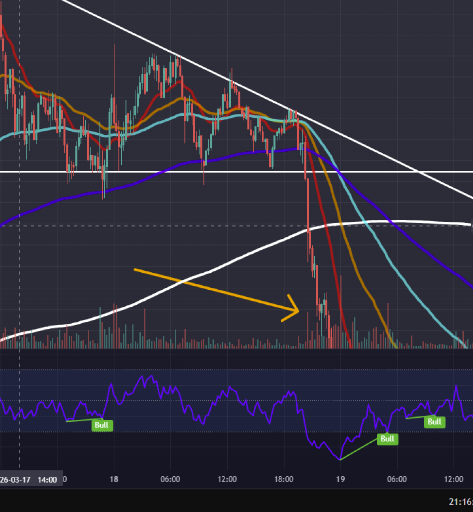Click the "21:16" clock readout
This screenshot has width=473, height=512.
click(x=461, y=501)
